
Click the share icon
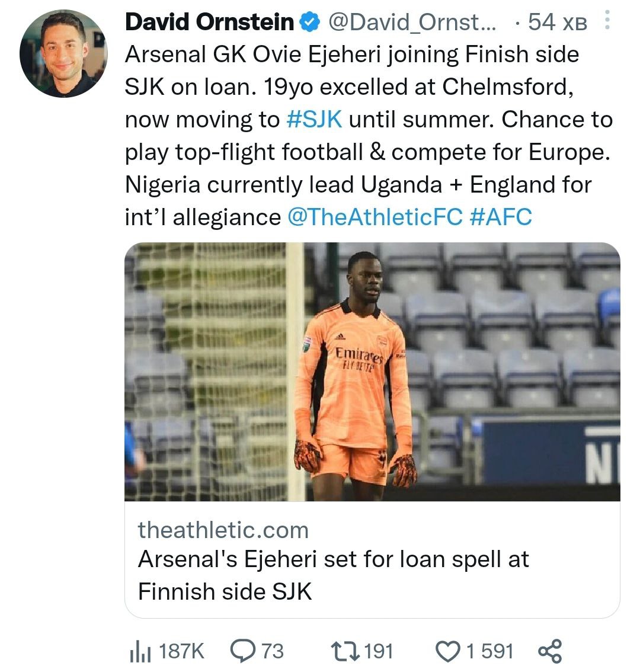point(549,651)
